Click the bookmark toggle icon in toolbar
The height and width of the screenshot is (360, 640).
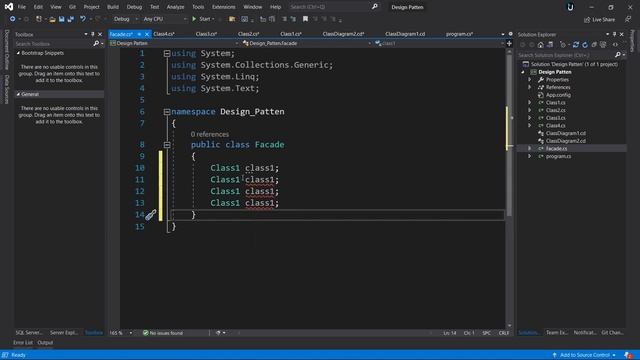(x=305, y=19)
